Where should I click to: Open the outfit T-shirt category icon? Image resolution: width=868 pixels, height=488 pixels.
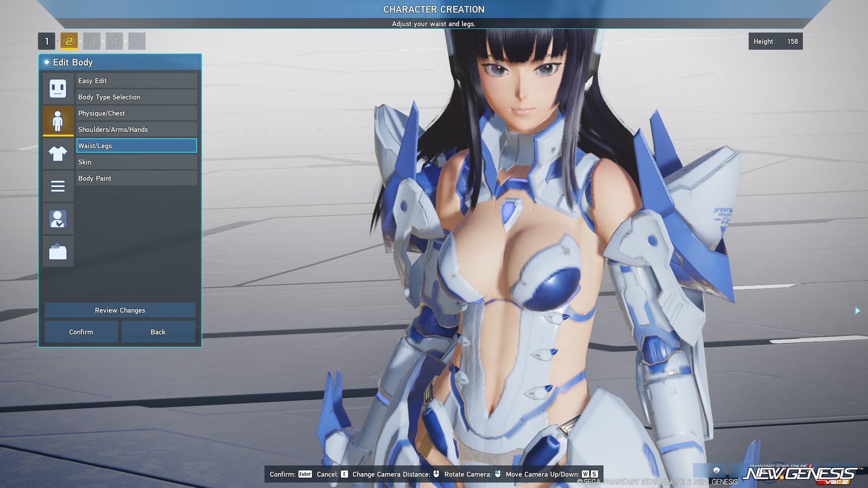(x=58, y=154)
